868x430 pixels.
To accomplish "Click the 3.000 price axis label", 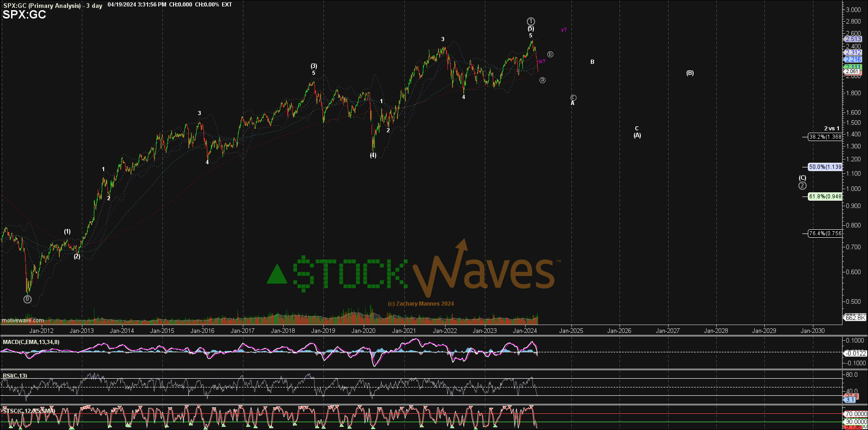I will point(853,10).
